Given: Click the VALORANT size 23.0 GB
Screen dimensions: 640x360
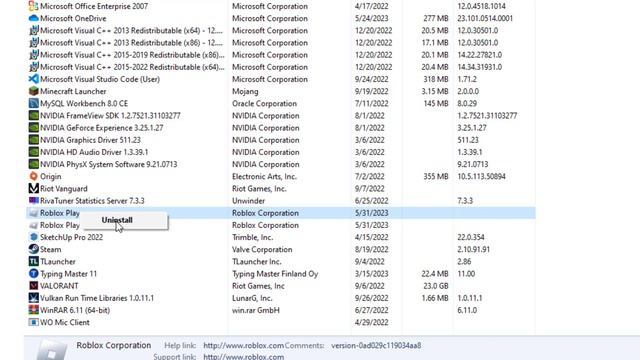Looking at the screenshot, I should (436, 286).
